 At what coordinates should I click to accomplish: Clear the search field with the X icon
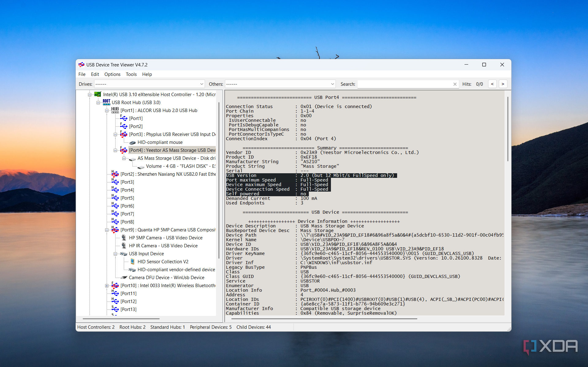click(x=455, y=84)
